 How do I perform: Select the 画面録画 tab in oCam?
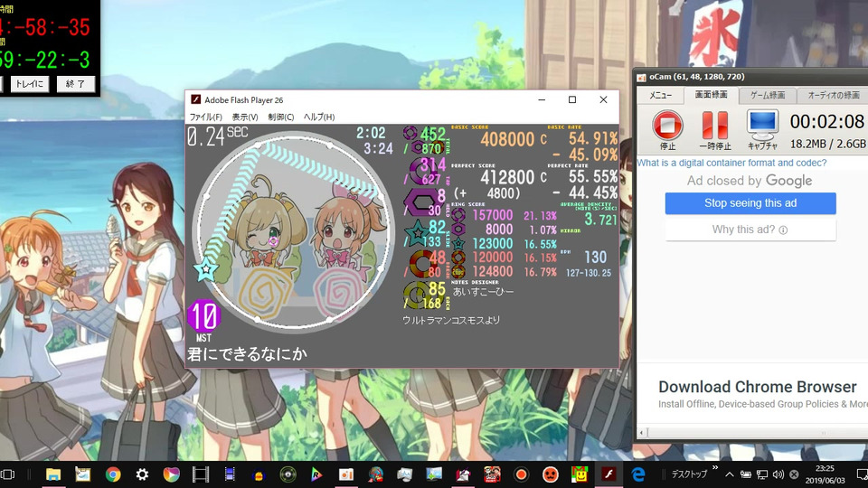(711, 95)
